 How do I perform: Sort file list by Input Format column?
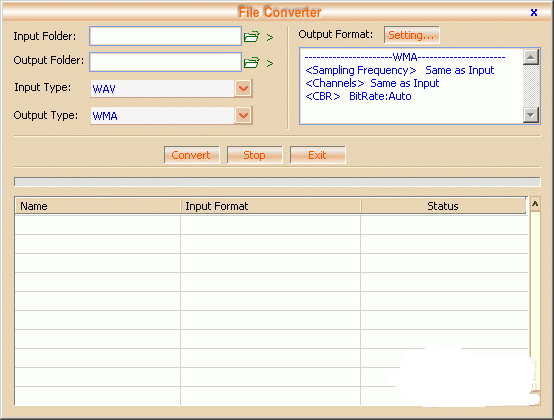[271, 206]
